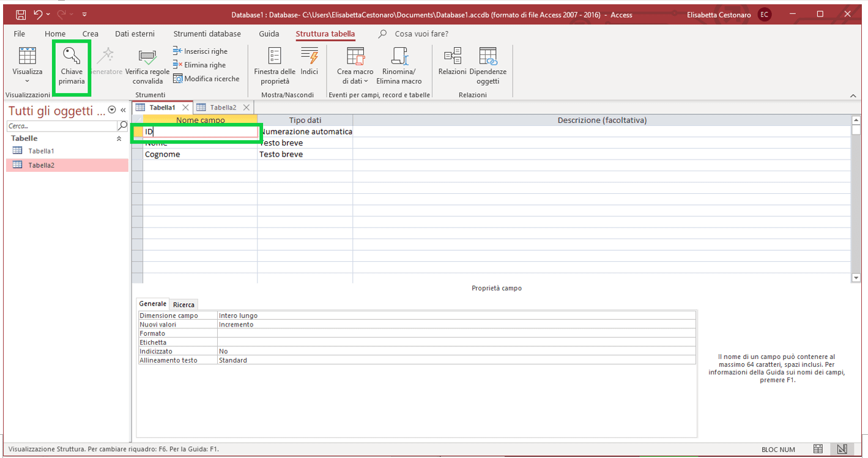868x458 pixels.
Task: Switch to the Tabella1 document tab
Action: (162, 107)
